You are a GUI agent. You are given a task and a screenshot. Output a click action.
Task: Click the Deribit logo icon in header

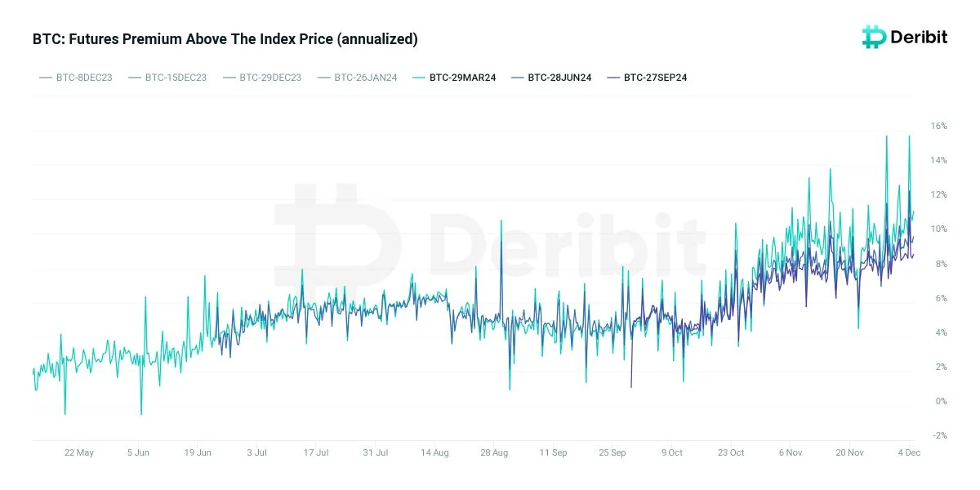874,37
